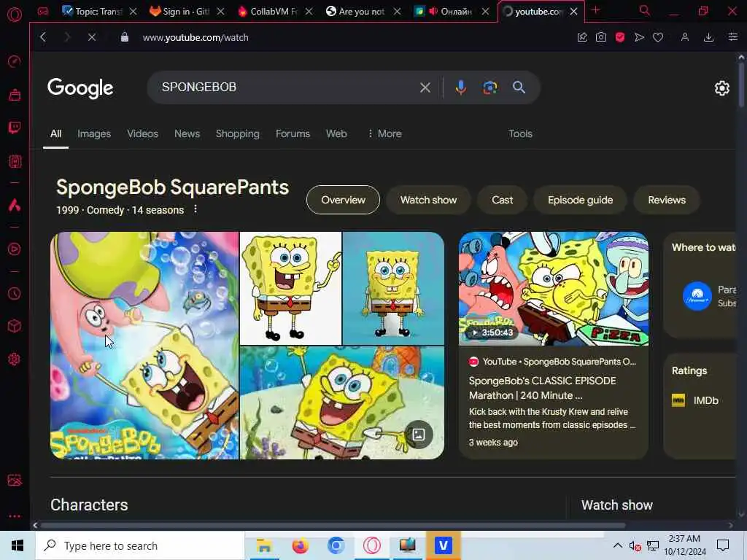
Task: Open the SpongeBob pizza marathon video thumbnail
Action: (553, 289)
